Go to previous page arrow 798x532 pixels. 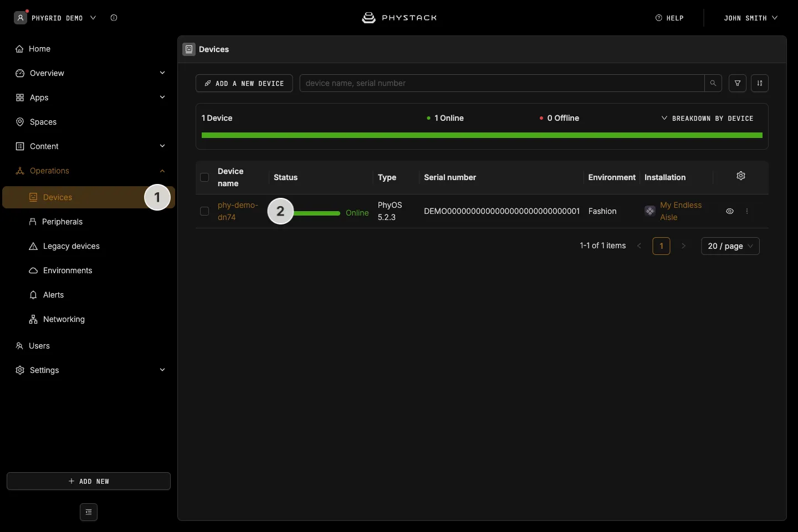(x=640, y=246)
